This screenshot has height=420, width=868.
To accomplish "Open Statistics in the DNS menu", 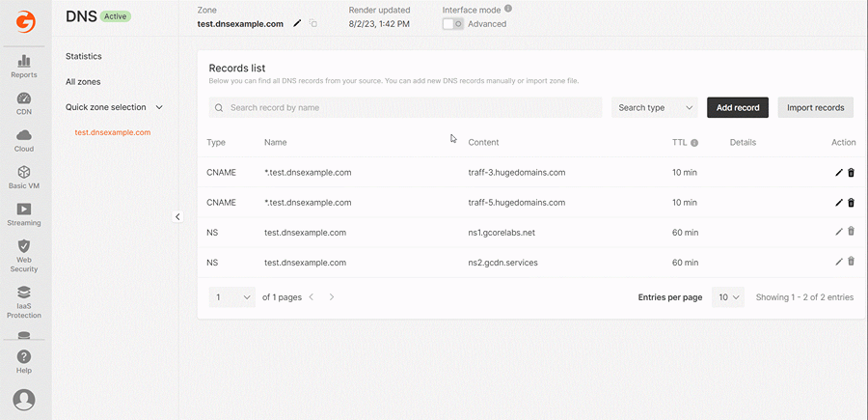I will coord(84,57).
